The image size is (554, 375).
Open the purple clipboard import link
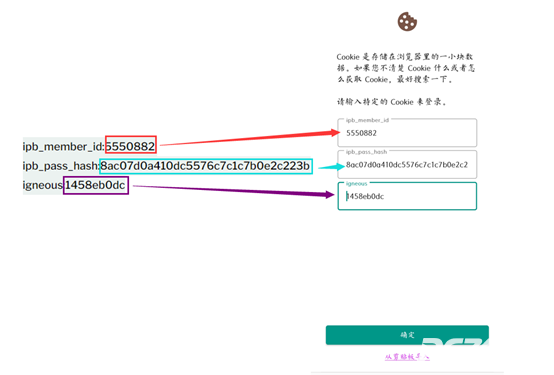click(x=407, y=357)
